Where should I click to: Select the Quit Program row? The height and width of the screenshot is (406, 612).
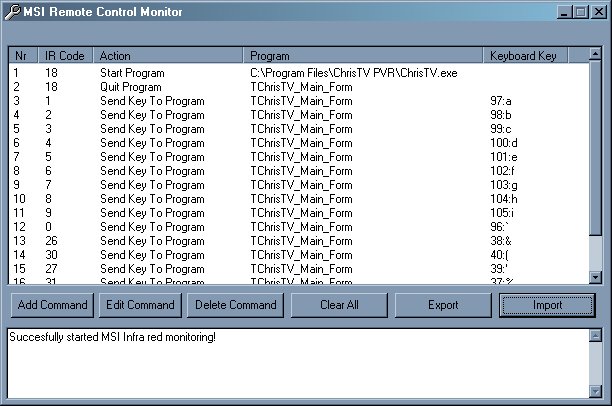tap(299, 87)
